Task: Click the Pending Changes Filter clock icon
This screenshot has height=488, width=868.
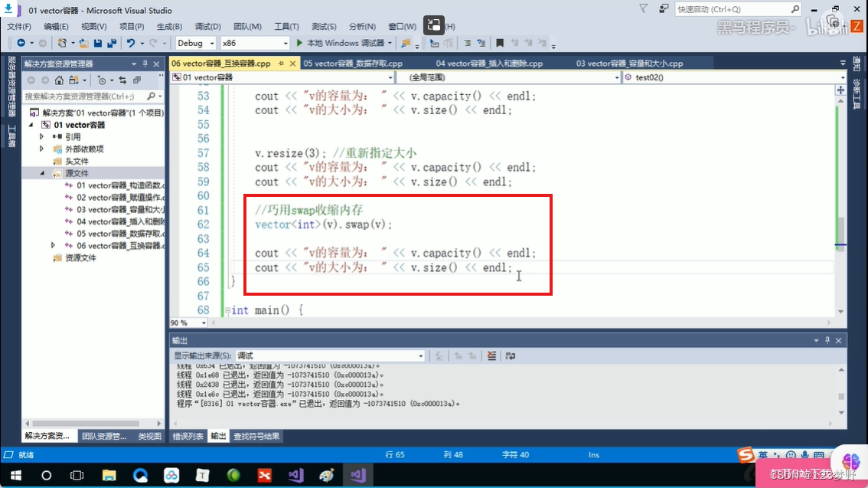Action: pos(102,80)
